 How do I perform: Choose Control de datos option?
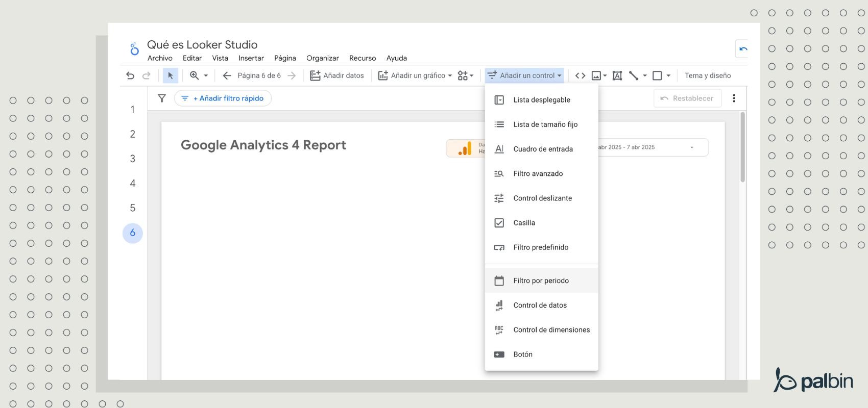coord(541,305)
